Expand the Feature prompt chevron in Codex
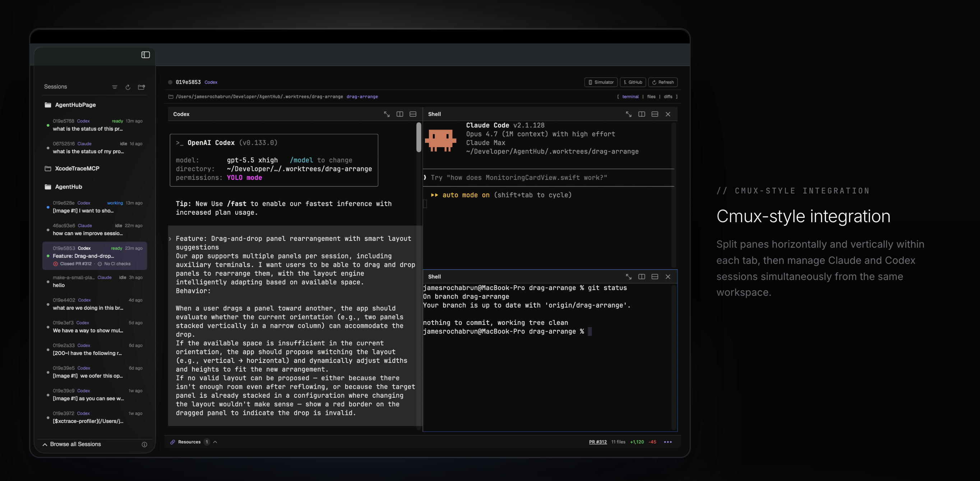The image size is (980, 481). [170, 239]
